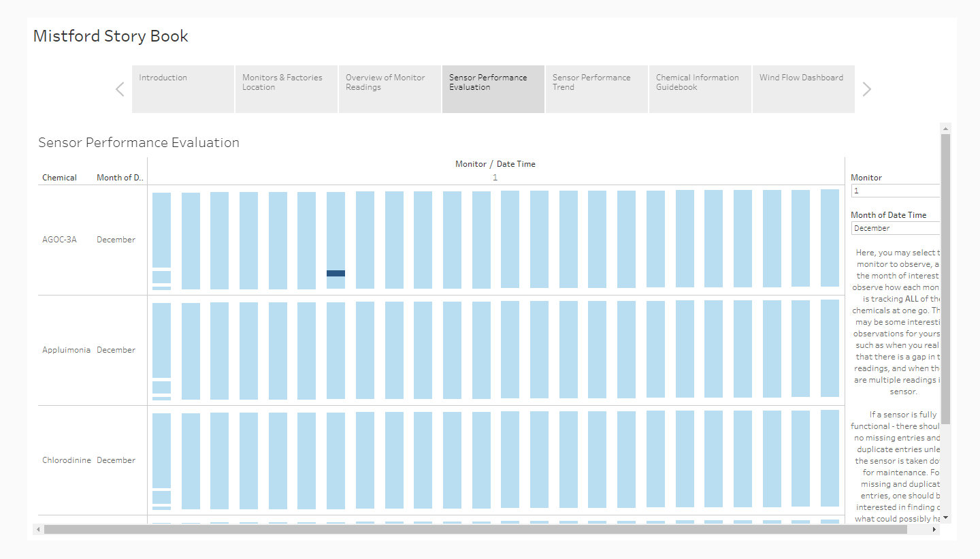Viewport: 980px width, 559px height.
Task: Click the Monitor / Date Time header
Action: tap(495, 164)
